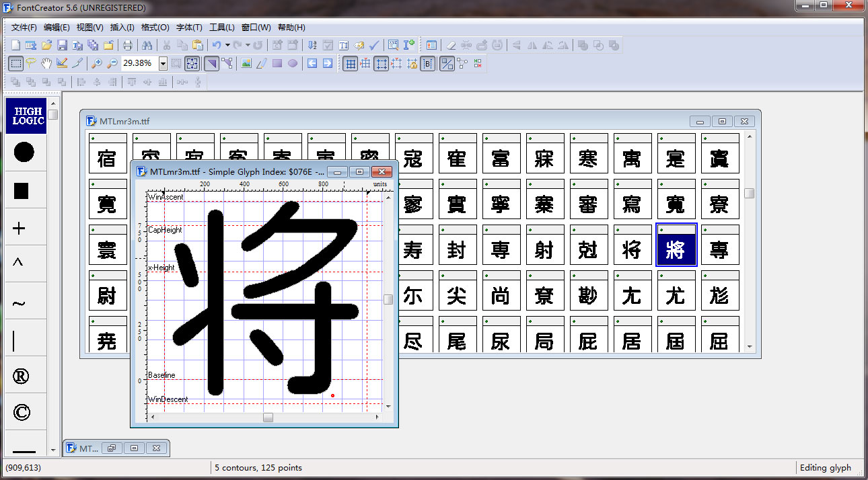
Task: Select the lasso selection tool
Action: click(31, 63)
